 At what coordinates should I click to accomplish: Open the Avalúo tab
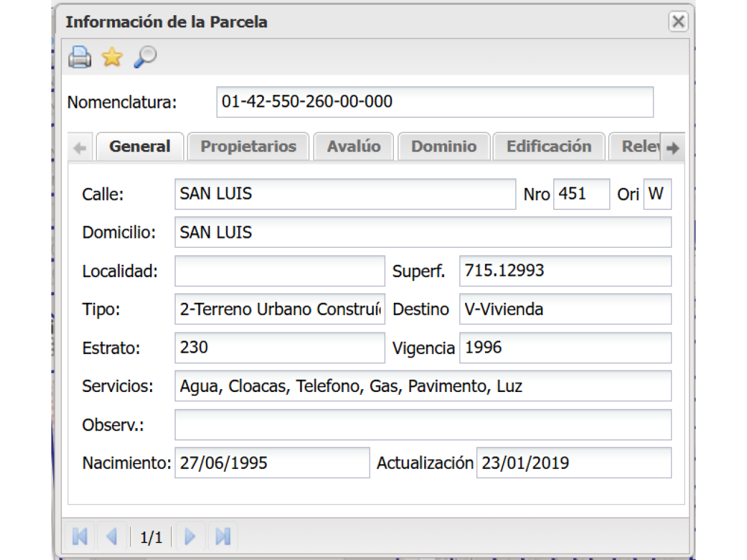point(354,146)
